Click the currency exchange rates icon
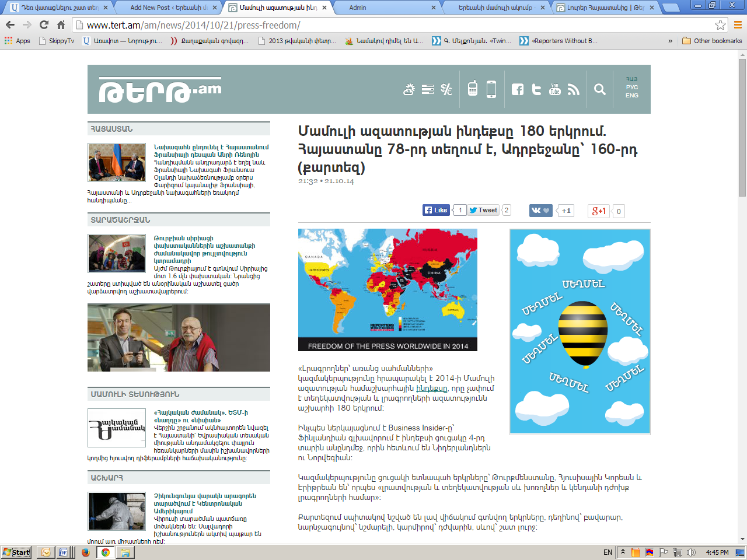 (446, 89)
